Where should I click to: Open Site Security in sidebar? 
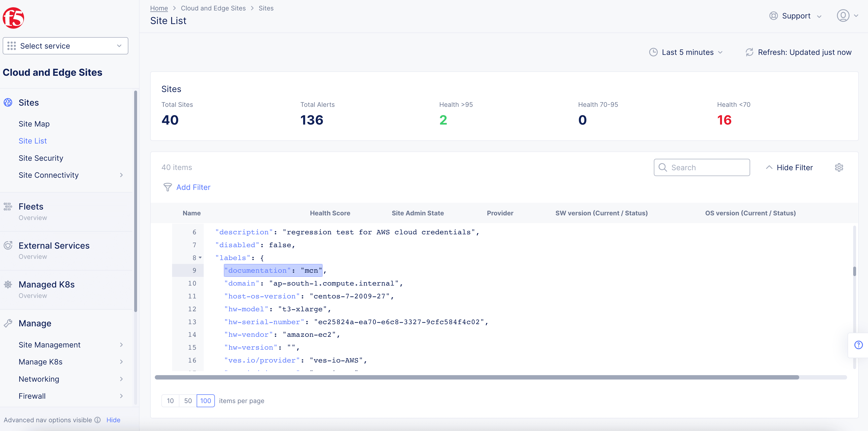click(x=41, y=158)
